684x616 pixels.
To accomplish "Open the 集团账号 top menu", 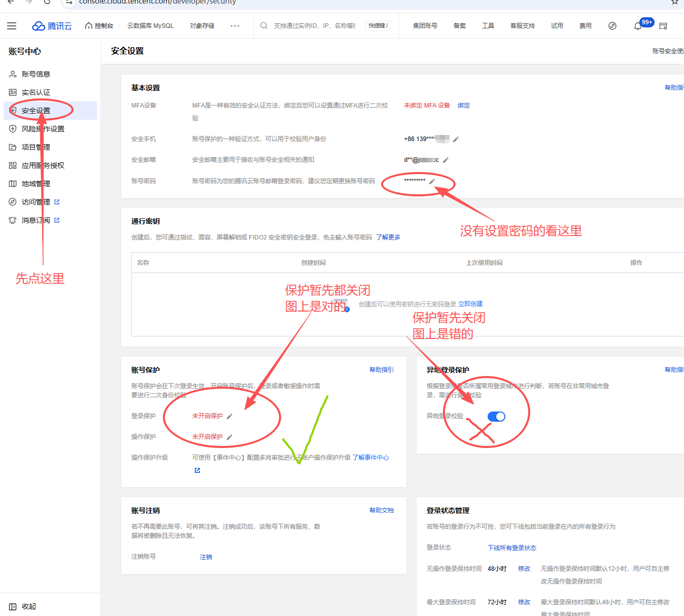I will click(x=425, y=26).
